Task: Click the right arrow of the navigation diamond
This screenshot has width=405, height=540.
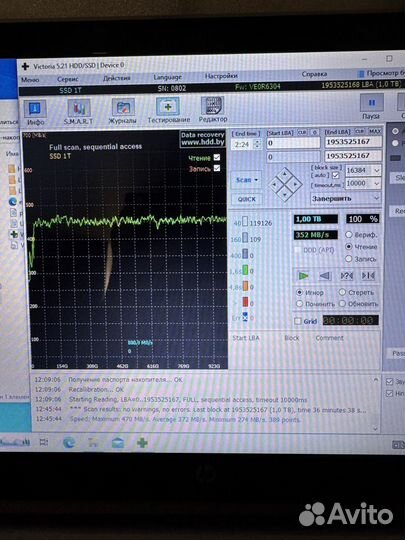Action: (296, 185)
